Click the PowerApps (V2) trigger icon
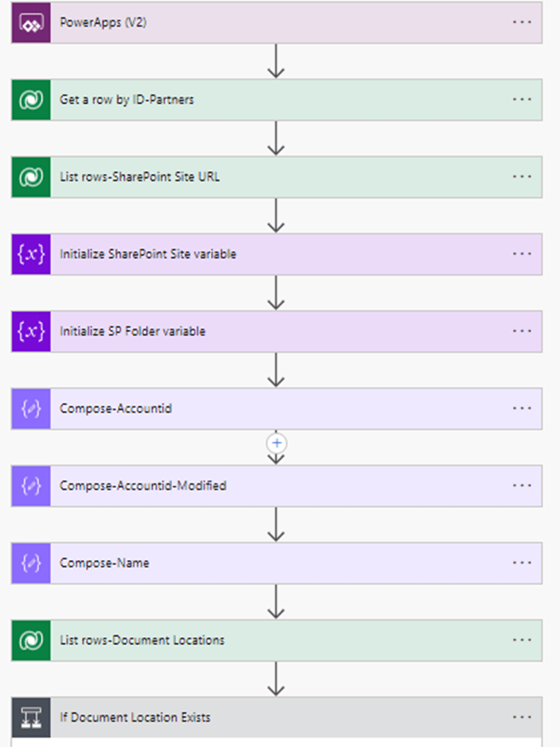Viewport: 560px width, 747px height. point(31,22)
